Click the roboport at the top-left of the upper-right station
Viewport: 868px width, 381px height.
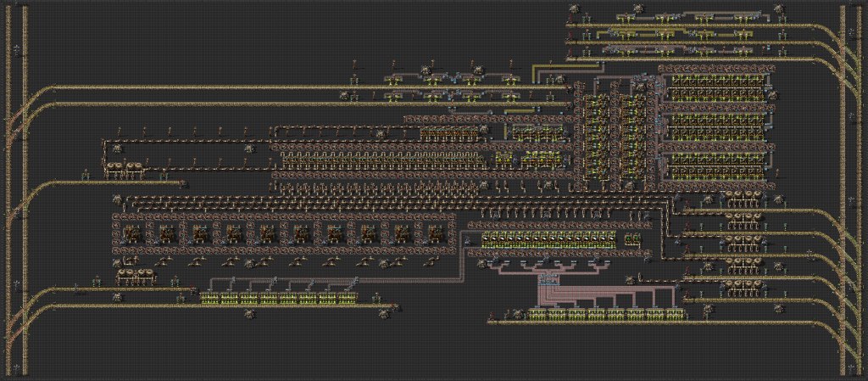click(576, 8)
